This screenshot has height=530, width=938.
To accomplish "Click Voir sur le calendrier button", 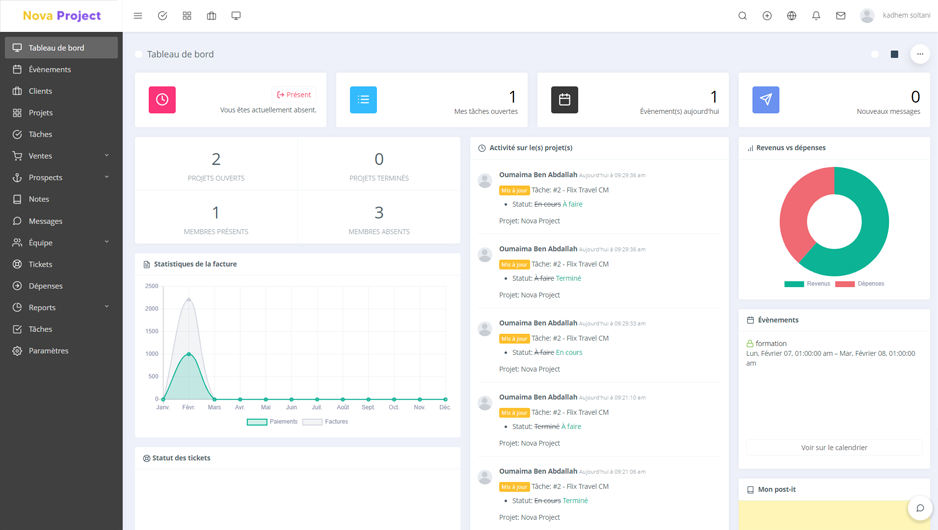I will click(834, 448).
